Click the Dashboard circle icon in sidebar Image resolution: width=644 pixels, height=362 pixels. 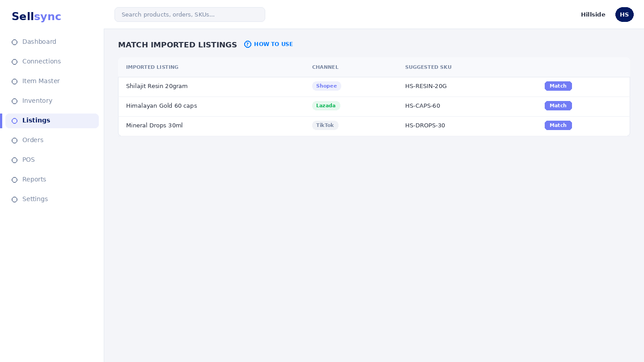tap(14, 42)
